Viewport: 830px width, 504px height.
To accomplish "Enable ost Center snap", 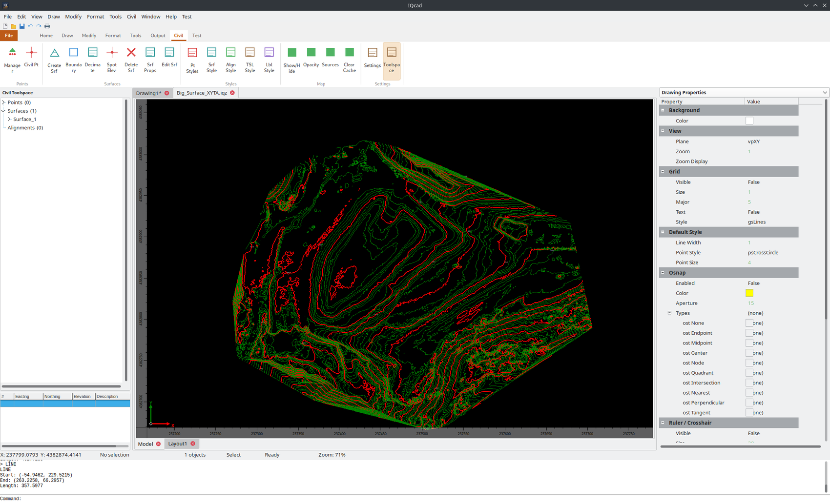I will click(x=749, y=353).
